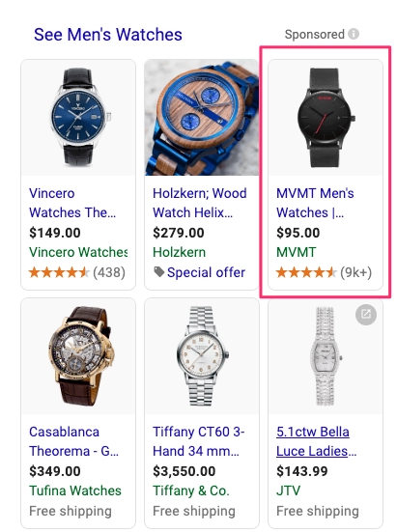Open the Casablanca Theorema title link
Viewport: 397px width, 532px height.
[74, 441]
